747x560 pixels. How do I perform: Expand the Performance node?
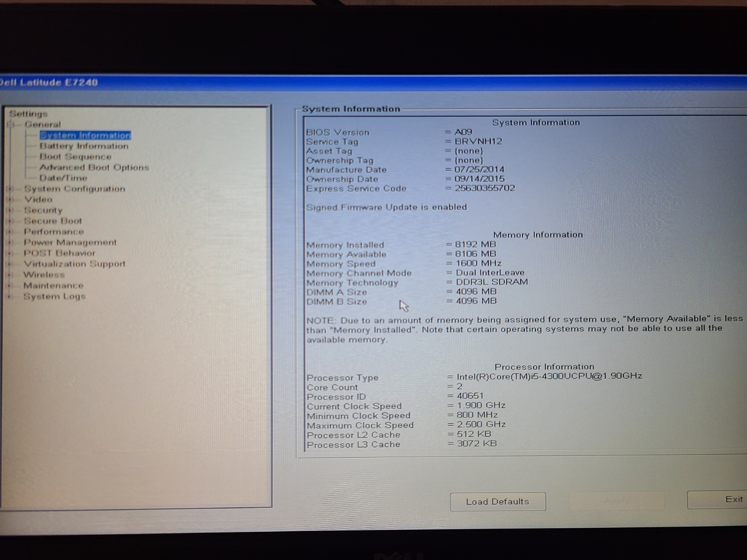9,232
